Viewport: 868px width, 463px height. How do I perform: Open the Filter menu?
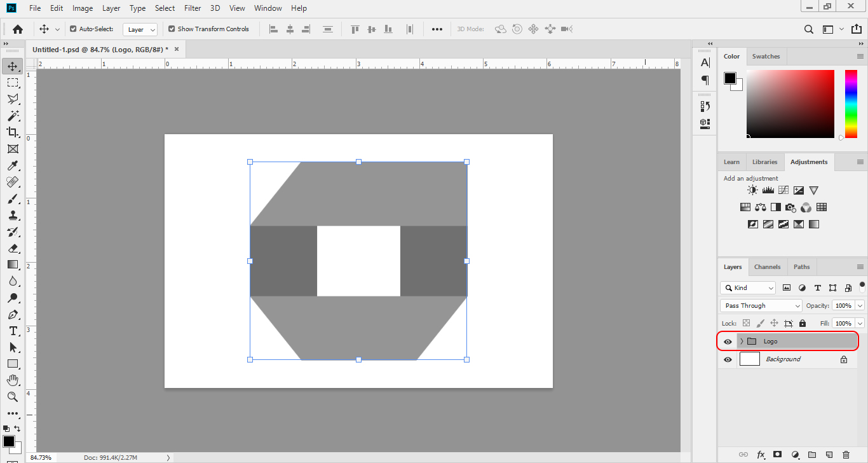point(193,8)
